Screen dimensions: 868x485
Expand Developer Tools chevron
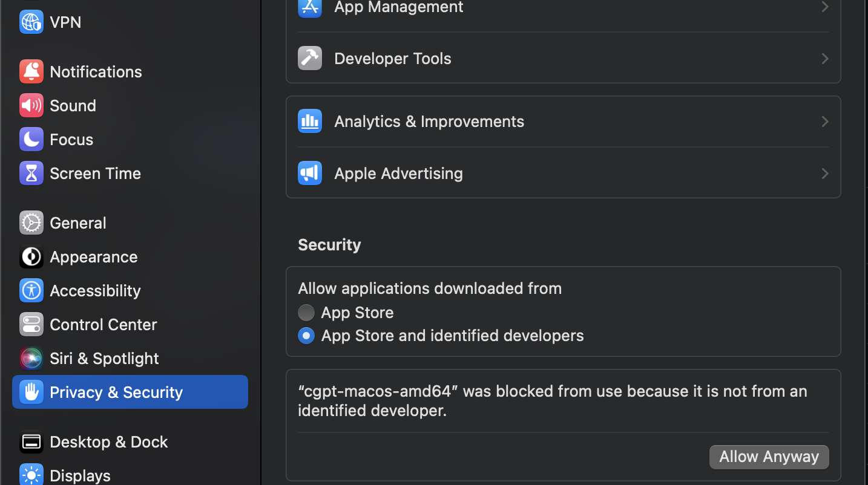tap(825, 59)
